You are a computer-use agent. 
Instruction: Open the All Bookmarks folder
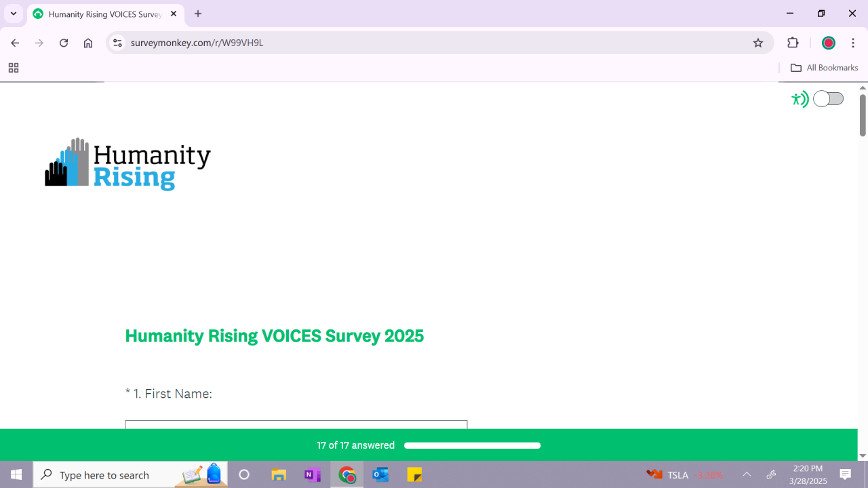coord(824,68)
